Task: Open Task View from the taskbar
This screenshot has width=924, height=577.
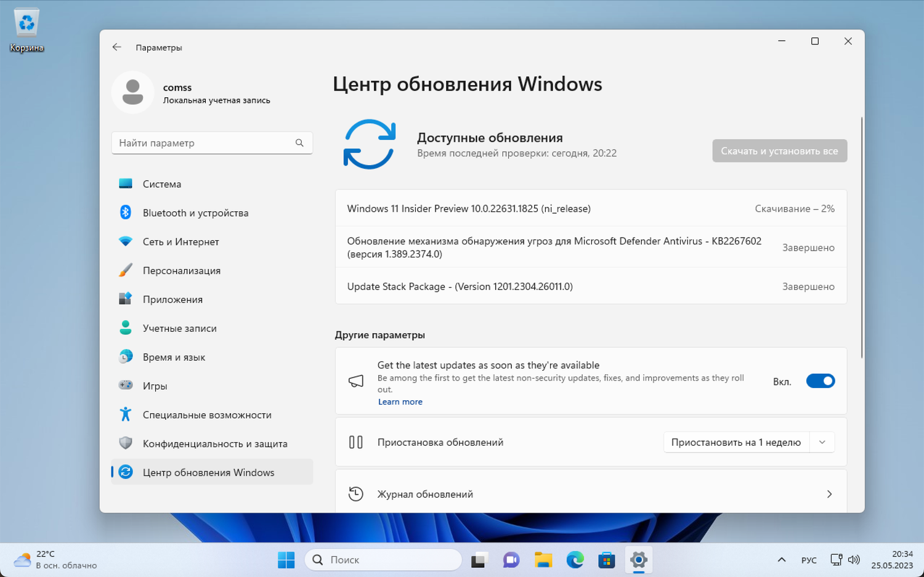Action: [479, 560]
